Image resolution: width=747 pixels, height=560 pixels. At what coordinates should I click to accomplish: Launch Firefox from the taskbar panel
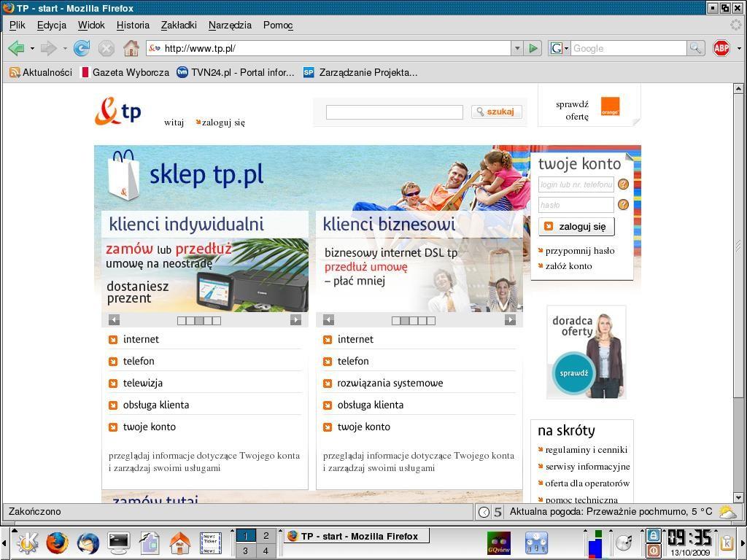[58, 542]
